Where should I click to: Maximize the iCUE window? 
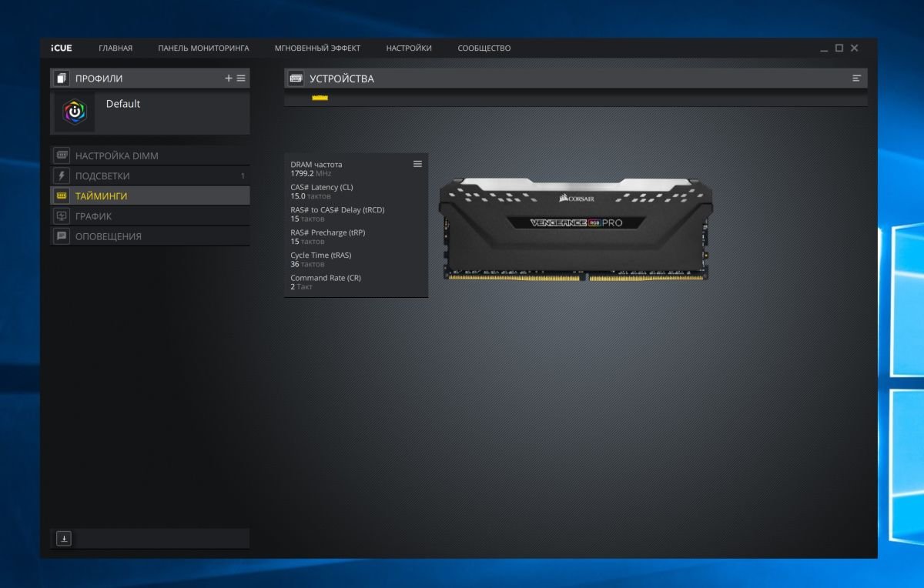point(839,48)
